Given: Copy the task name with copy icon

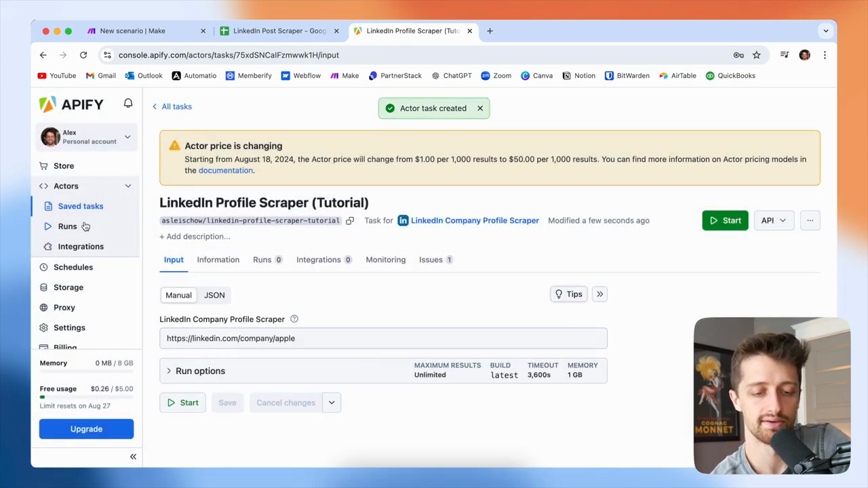Looking at the screenshot, I should pyautogui.click(x=350, y=220).
